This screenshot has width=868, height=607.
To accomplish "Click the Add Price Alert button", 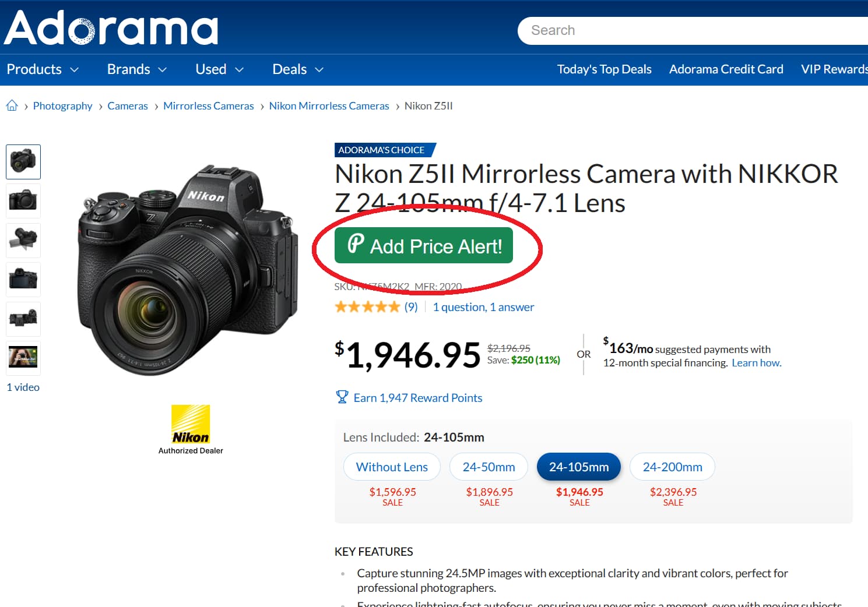I will tap(424, 245).
